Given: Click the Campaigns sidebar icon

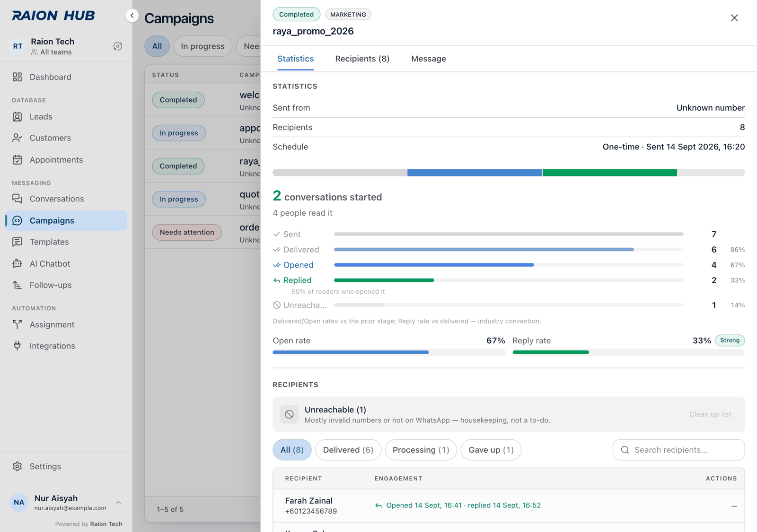Looking at the screenshot, I should point(18,220).
